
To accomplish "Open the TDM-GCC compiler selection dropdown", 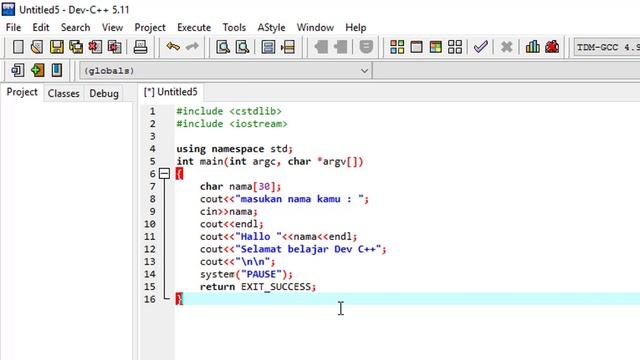I will (607, 47).
